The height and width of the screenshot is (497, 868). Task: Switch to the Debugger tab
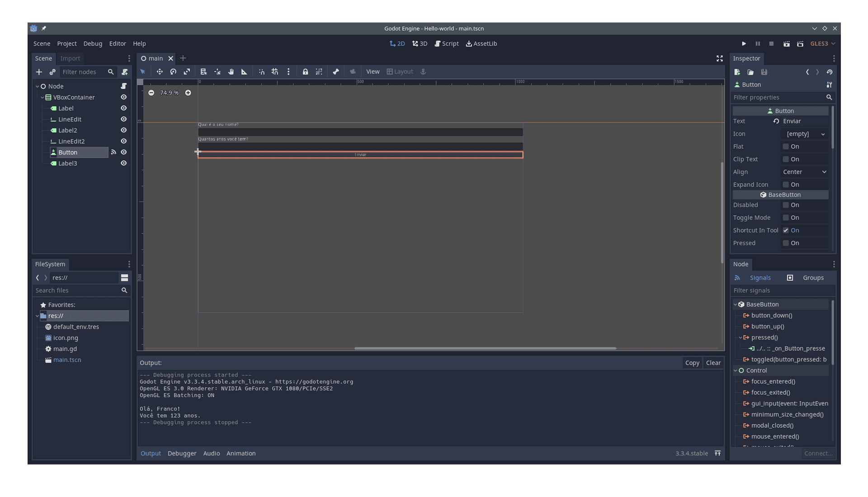click(182, 453)
